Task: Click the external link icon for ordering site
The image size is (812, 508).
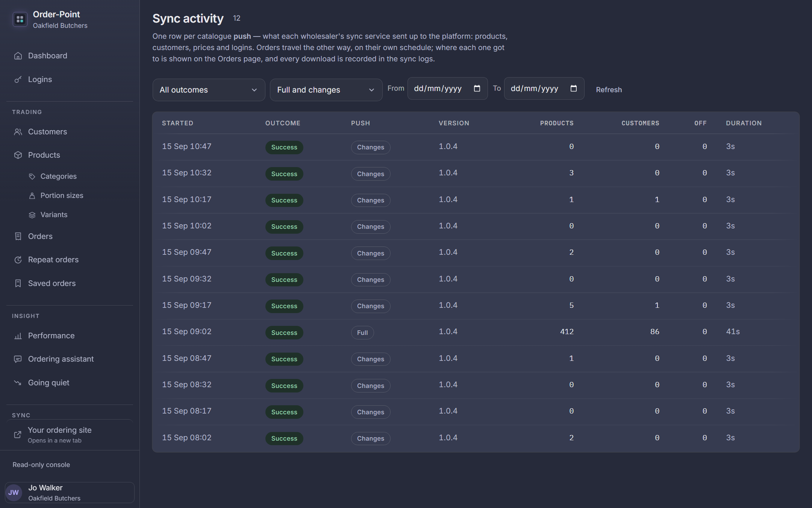Action: tap(18, 435)
